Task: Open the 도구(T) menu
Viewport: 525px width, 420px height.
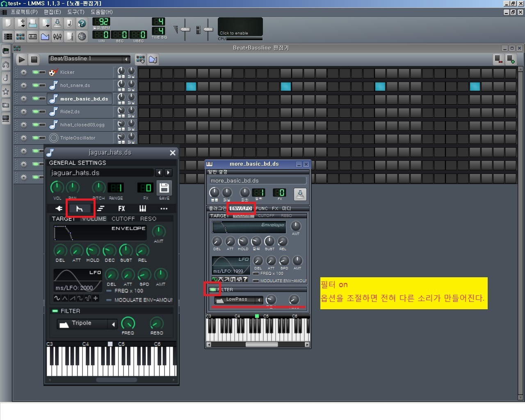Action: [76, 12]
